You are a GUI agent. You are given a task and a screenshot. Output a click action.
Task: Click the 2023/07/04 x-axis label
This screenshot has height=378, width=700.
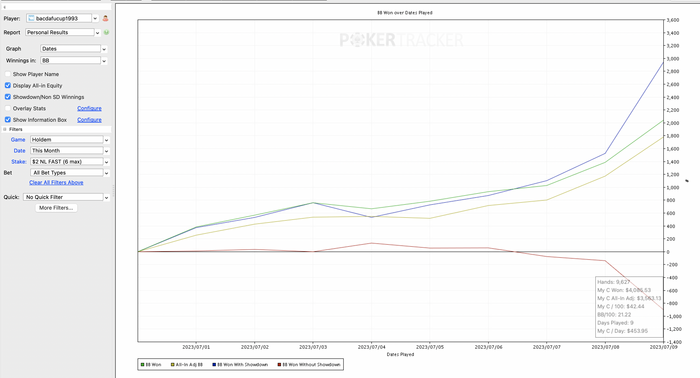pos(371,347)
